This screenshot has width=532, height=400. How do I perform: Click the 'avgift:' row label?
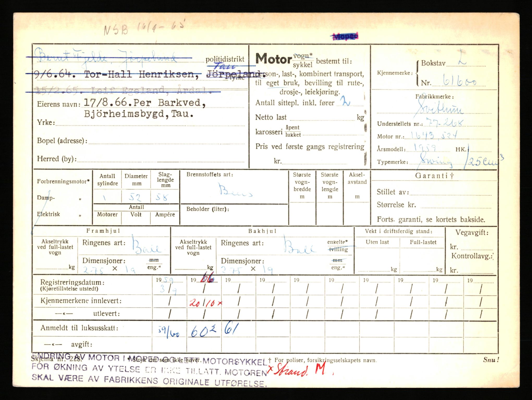click(82, 345)
